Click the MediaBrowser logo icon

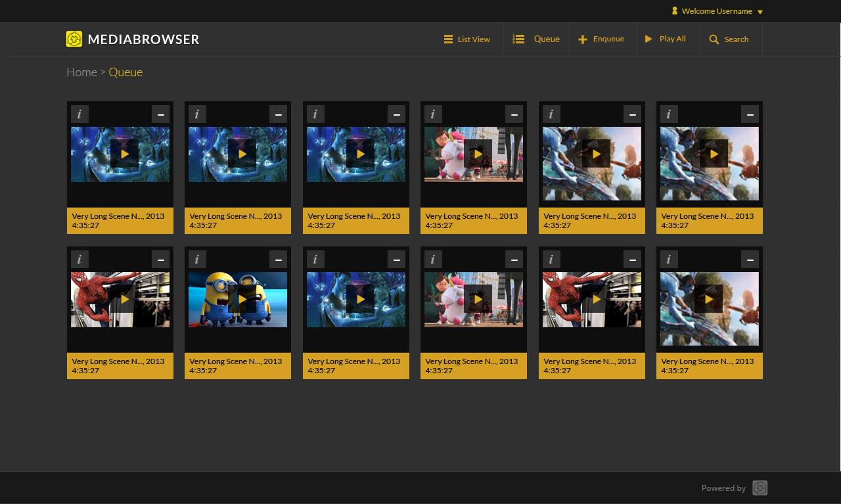tap(74, 39)
